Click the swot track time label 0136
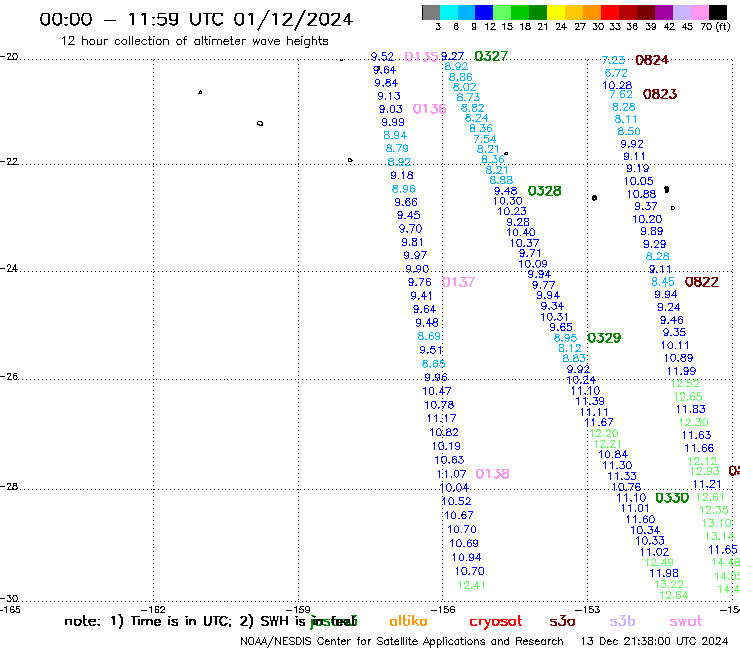 click(429, 109)
